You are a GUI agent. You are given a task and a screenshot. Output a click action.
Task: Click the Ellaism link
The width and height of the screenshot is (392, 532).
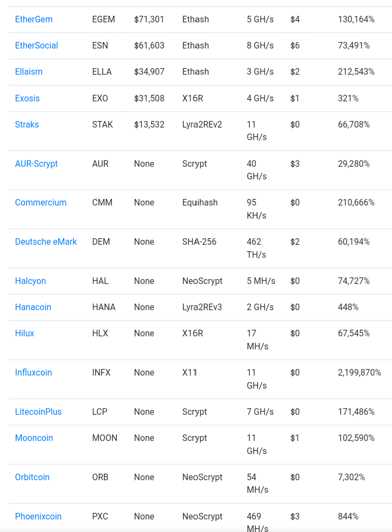pos(28,71)
